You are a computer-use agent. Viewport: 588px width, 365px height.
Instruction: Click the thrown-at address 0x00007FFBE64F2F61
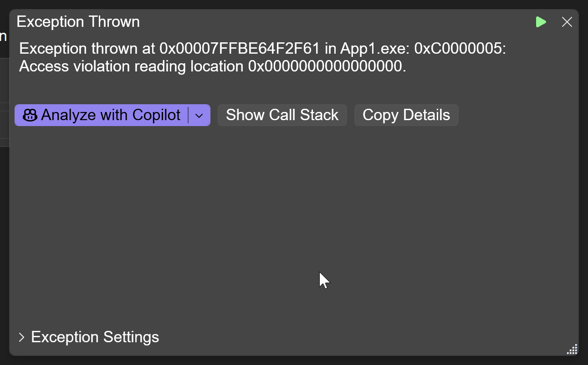pyautogui.click(x=240, y=49)
